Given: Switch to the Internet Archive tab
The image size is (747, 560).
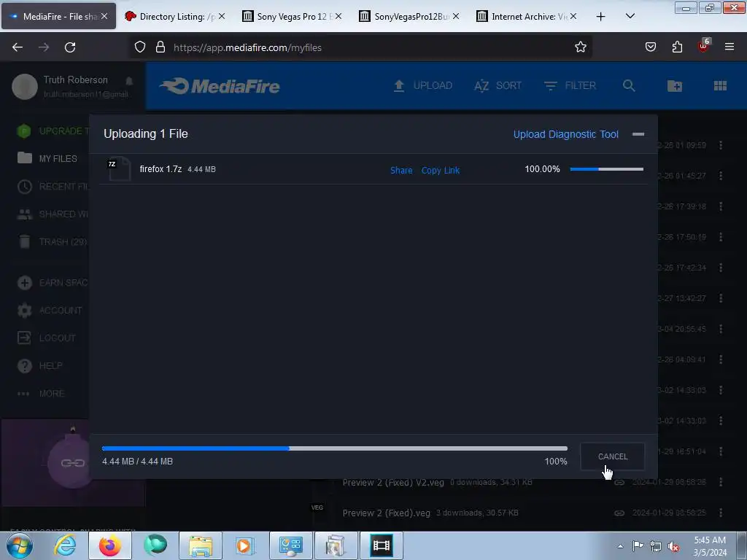Looking at the screenshot, I should click(527, 16).
